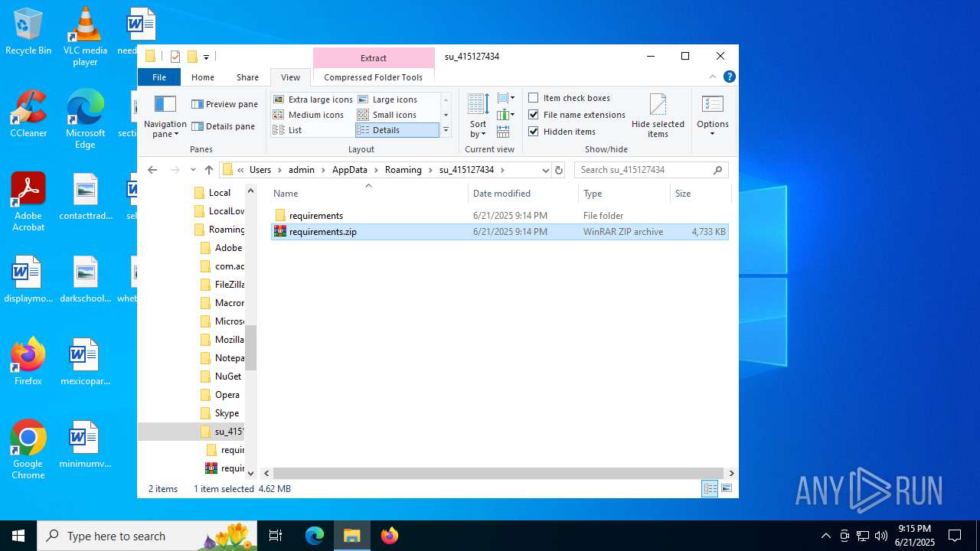Select the View ribbon tab
This screenshot has width=980, height=551.
point(290,77)
